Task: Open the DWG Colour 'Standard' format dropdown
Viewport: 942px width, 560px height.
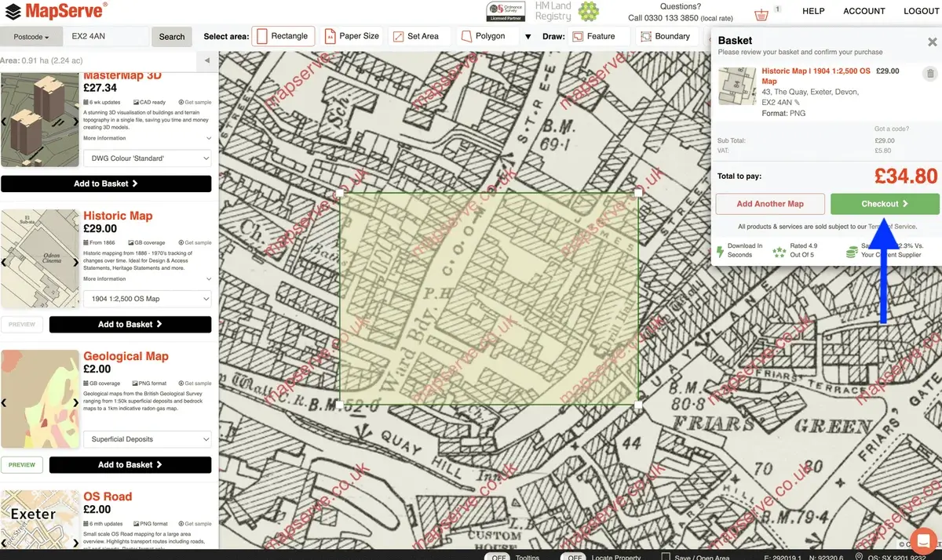Action: (148, 158)
